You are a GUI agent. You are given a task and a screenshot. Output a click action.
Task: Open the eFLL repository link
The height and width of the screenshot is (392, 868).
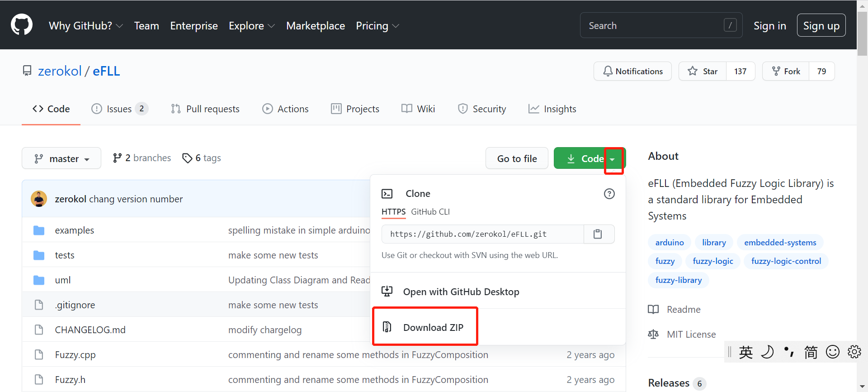point(106,71)
